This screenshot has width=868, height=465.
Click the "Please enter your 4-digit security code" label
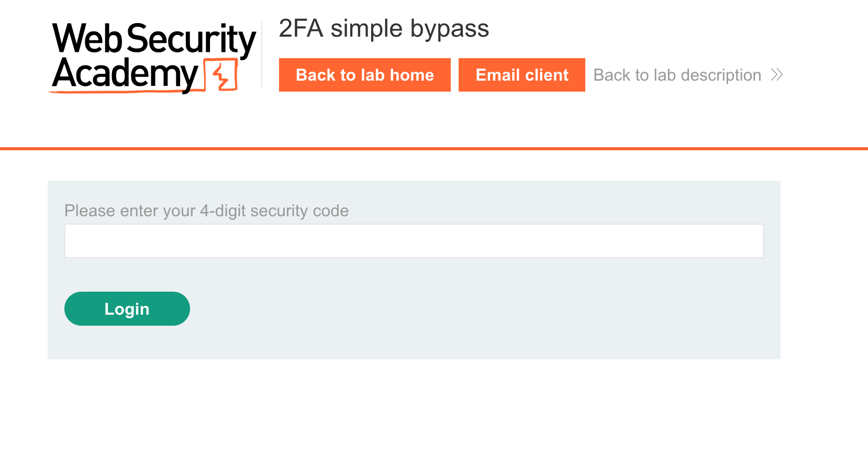(206, 211)
